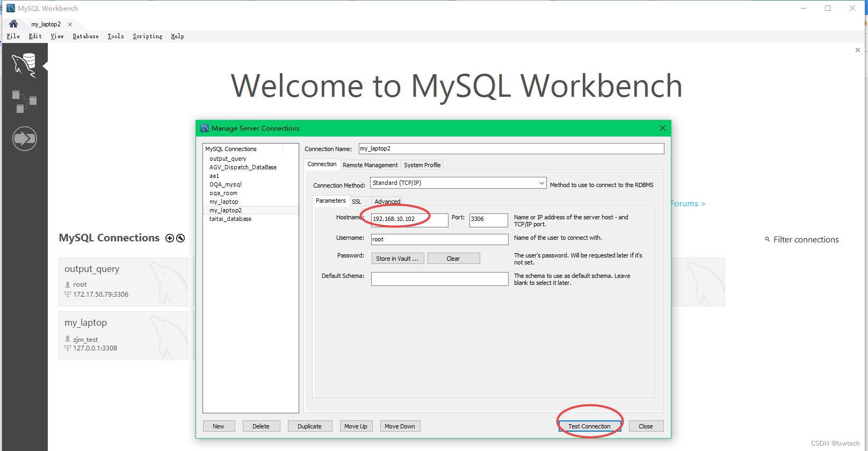Maximize the MySQL Workbench window
Viewport: 868px width, 451px height.
tap(828, 8)
